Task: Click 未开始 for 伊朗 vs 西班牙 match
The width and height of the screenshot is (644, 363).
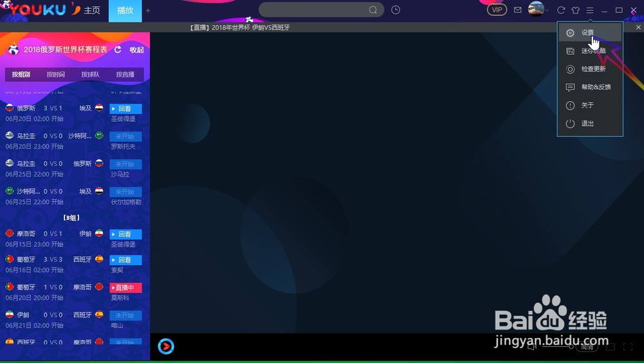Action: tap(126, 315)
